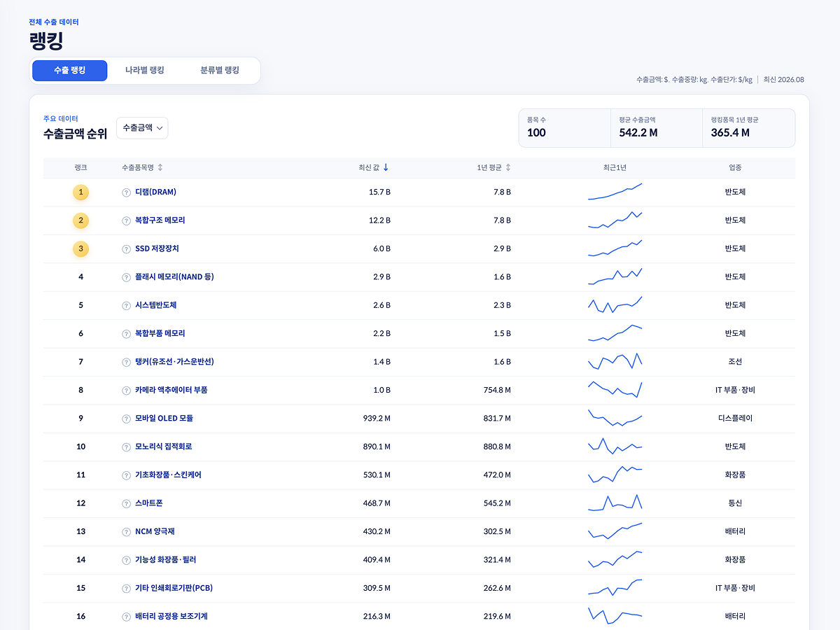Open the SSD 저장장치 item link
The image size is (840, 630).
click(157, 248)
